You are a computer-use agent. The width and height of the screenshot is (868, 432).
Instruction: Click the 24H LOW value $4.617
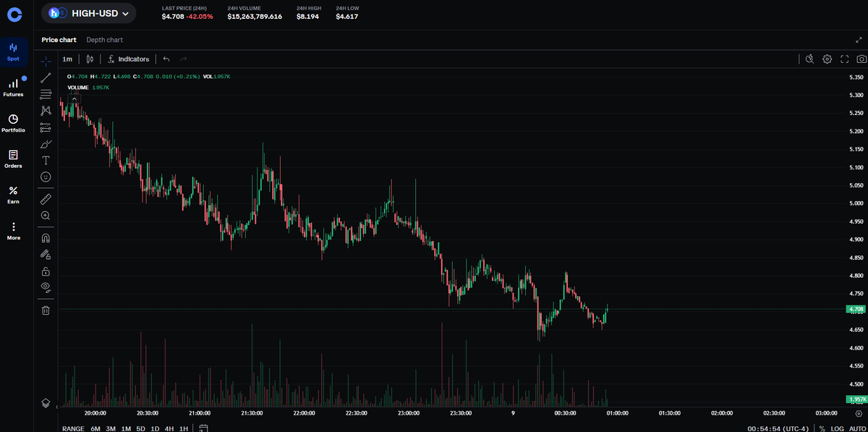pos(347,17)
